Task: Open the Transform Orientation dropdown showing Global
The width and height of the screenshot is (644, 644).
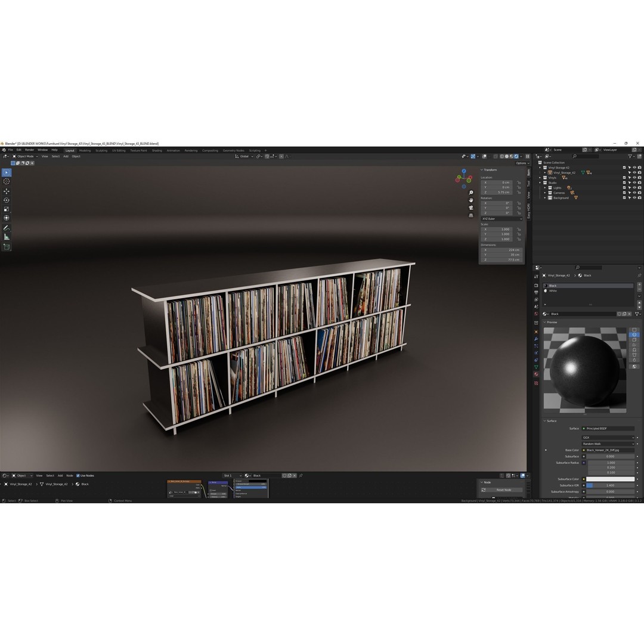Action: coord(244,156)
